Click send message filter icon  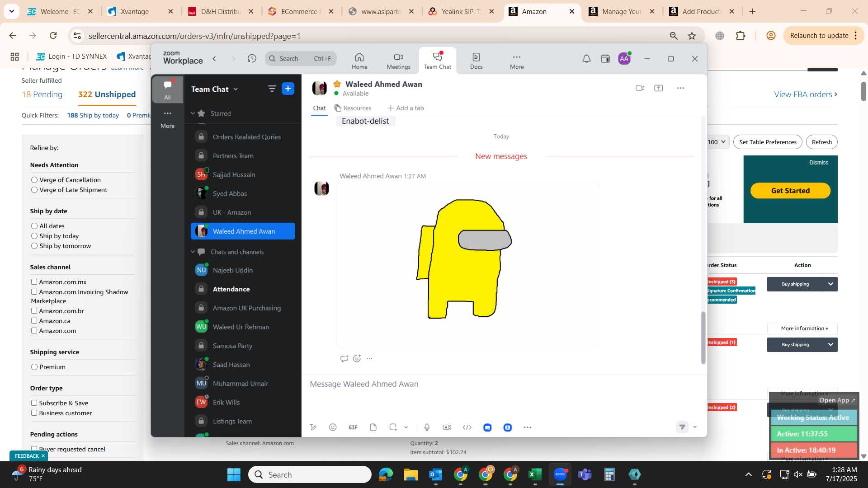click(682, 427)
